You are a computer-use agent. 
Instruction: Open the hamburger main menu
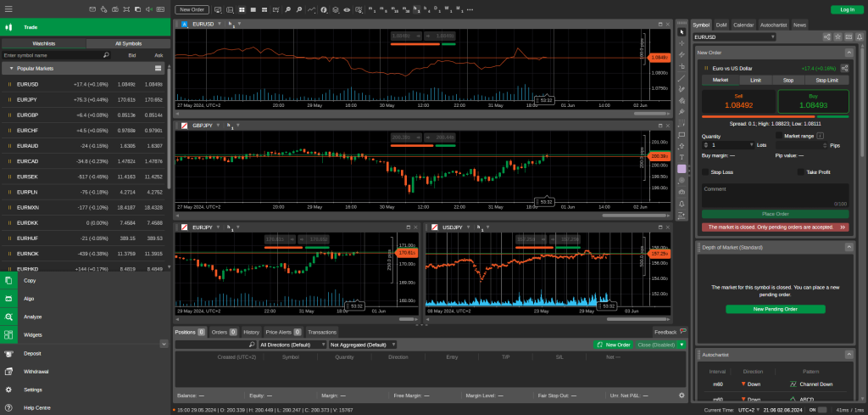coord(8,9)
